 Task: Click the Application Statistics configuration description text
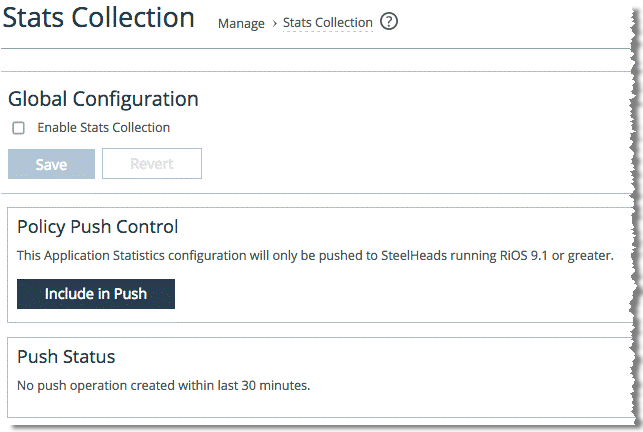[x=315, y=256]
